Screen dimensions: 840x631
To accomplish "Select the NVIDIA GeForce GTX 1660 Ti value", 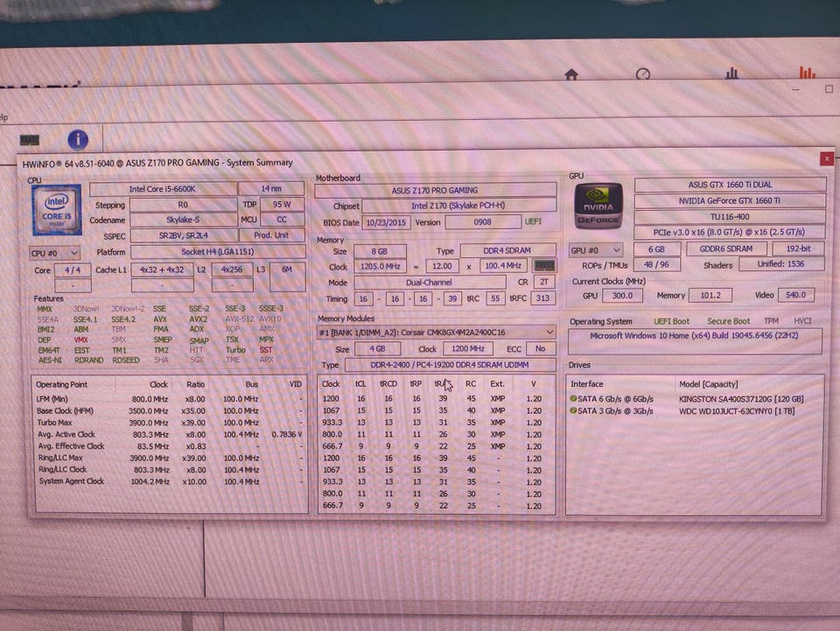I will point(730,201).
